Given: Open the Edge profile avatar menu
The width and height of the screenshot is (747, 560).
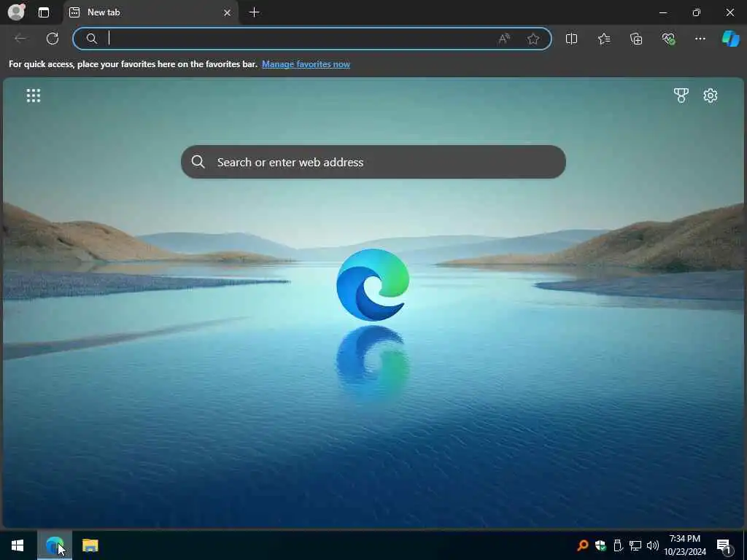Looking at the screenshot, I should click(x=16, y=12).
